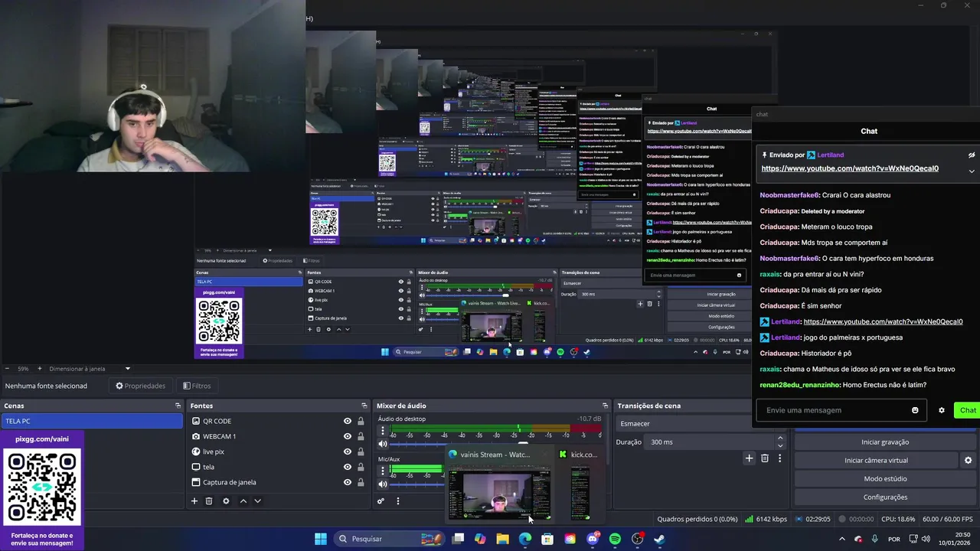Hide pinned message with crossed-eye icon
This screenshot has width=980, height=551.
tap(972, 155)
